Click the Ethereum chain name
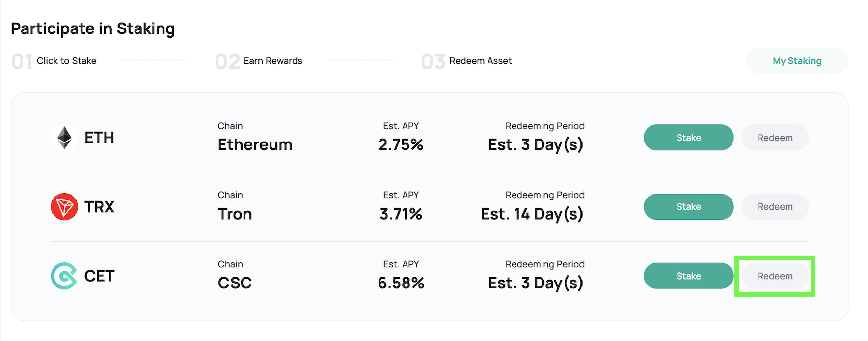The image size is (868, 341). 255,145
